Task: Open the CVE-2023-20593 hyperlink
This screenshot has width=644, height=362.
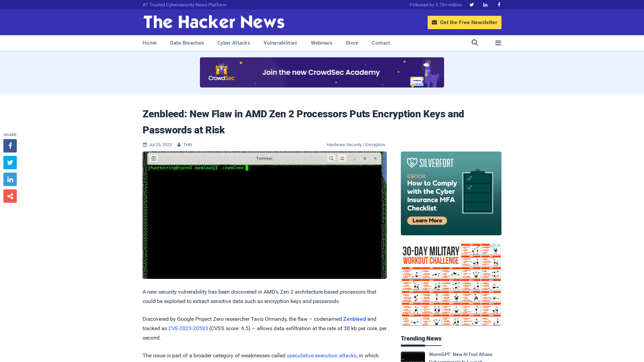Action: [187, 328]
